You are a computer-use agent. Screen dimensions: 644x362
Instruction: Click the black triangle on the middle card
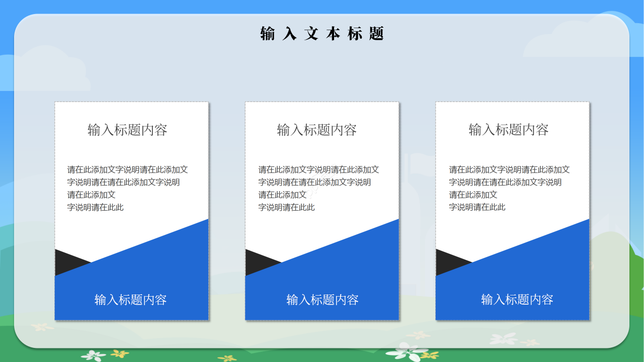click(x=256, y=260)
